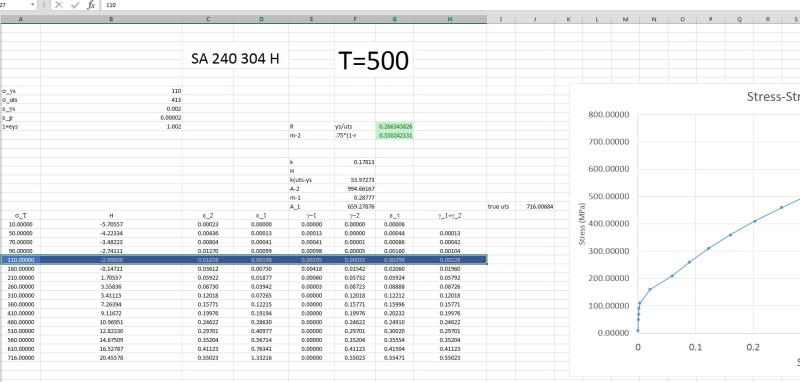Select column B header
This screenshot has height=382, width=800.
point(111,19)
